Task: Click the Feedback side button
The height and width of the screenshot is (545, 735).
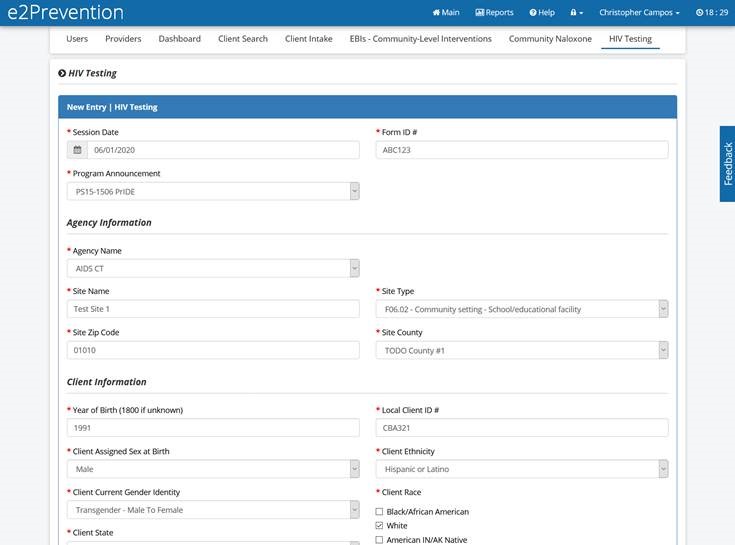Action: pos(727,164)
